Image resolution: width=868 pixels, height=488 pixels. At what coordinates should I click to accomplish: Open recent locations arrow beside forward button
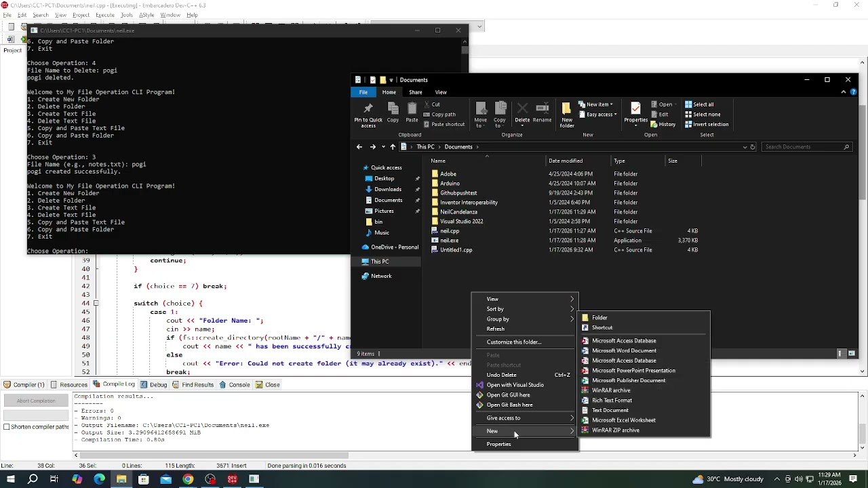tap(383, 147)
